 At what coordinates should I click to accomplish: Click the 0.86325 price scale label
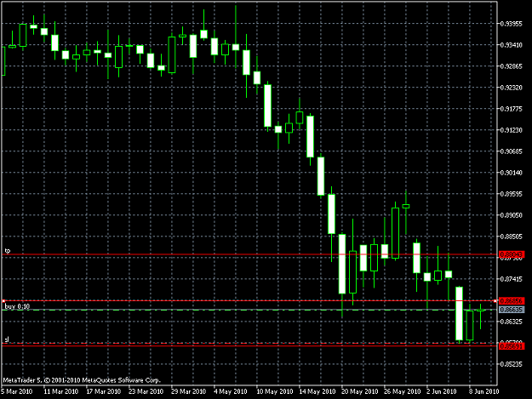(x=512, y=321)
